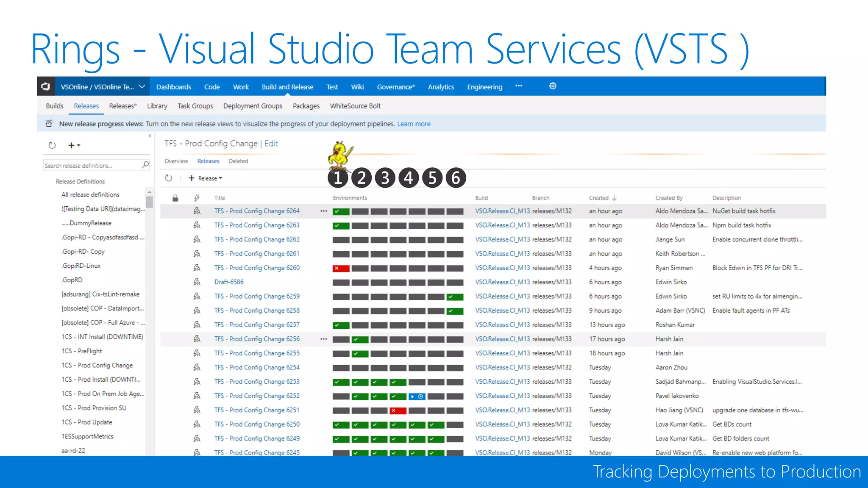
Task: Open the Build and Release hub
Action: tap(287, 87)
